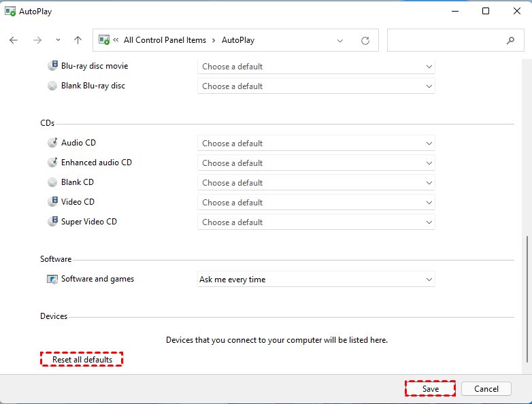The width and height of the screenshot is (532, 404).
Task: Refresh the AutoPlay page
Action: (x=365, y=40)
